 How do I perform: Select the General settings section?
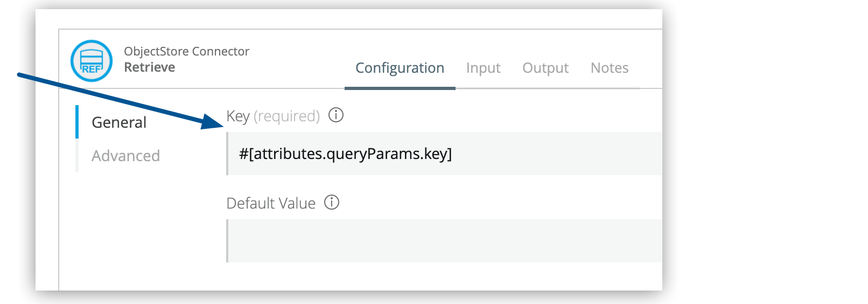click(x=119, y=122)
